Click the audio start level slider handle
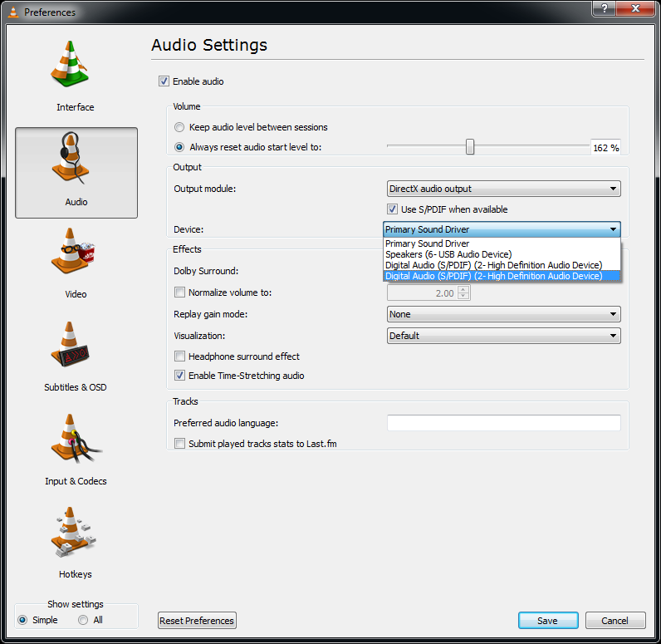The width and height of the screenshot is (661, 644). (x=470, y=147)
